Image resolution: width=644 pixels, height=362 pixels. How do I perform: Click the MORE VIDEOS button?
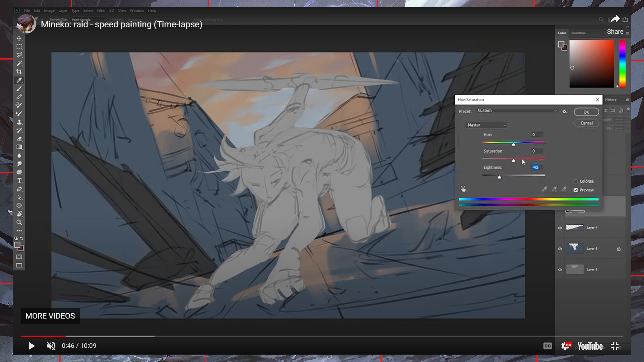(x=50, y=316)
